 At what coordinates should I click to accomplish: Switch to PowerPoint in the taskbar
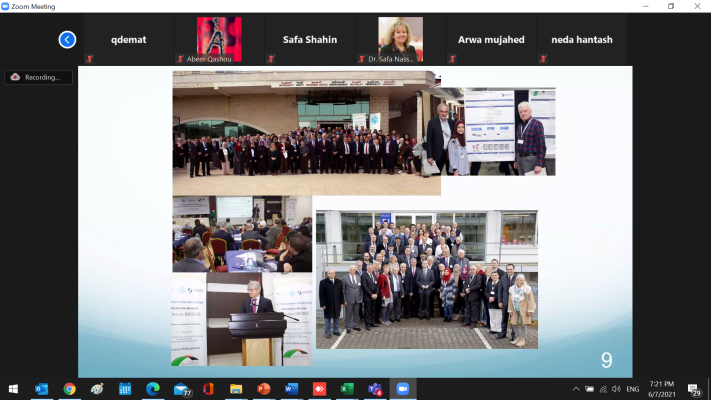click(264, 389)
